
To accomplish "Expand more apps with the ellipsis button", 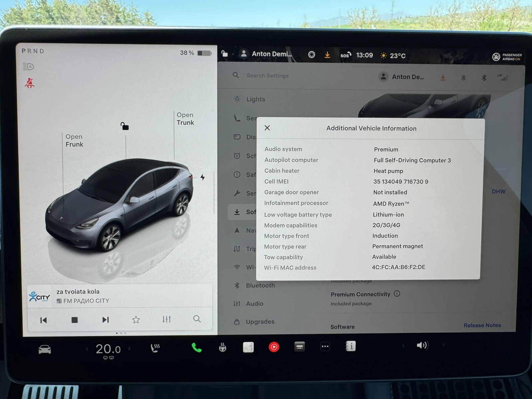I will click(x=325, y=347).
